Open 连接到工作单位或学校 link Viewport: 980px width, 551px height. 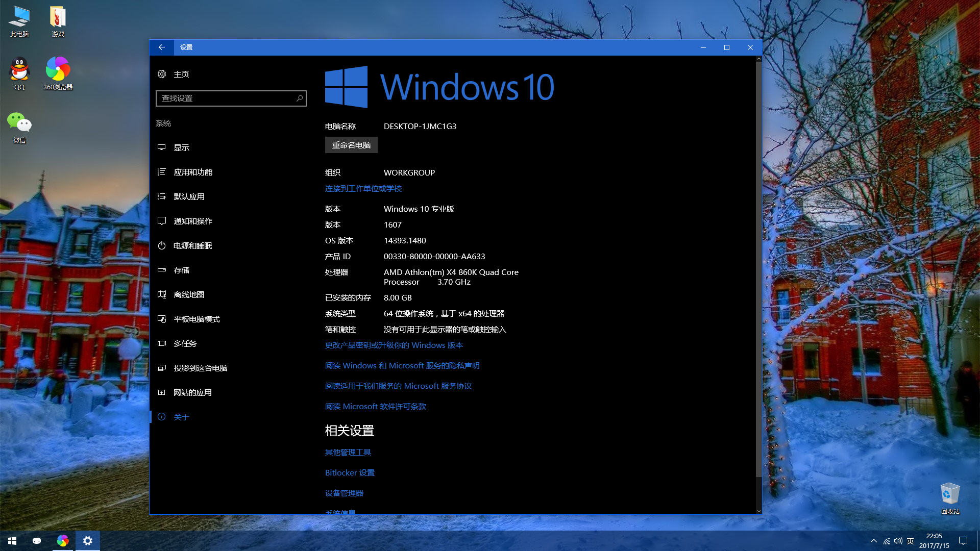[x=363, y=188]
